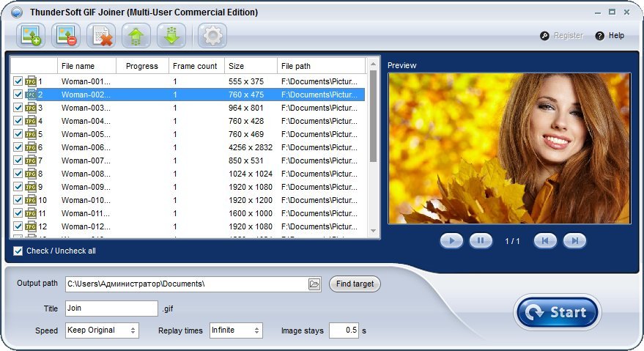The image size is (644, 351).
Task: Toggle checkbox for Woman-011 row
Action: point(18,213)
